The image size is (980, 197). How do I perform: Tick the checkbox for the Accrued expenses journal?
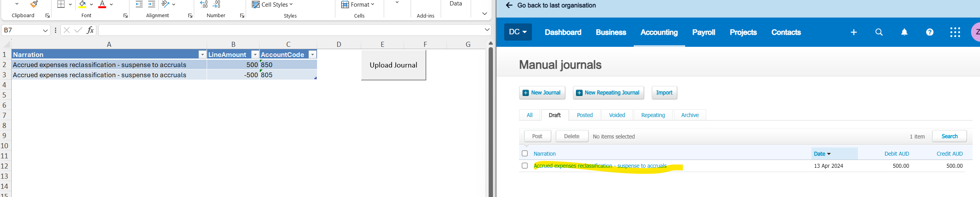tap(525, 166)
